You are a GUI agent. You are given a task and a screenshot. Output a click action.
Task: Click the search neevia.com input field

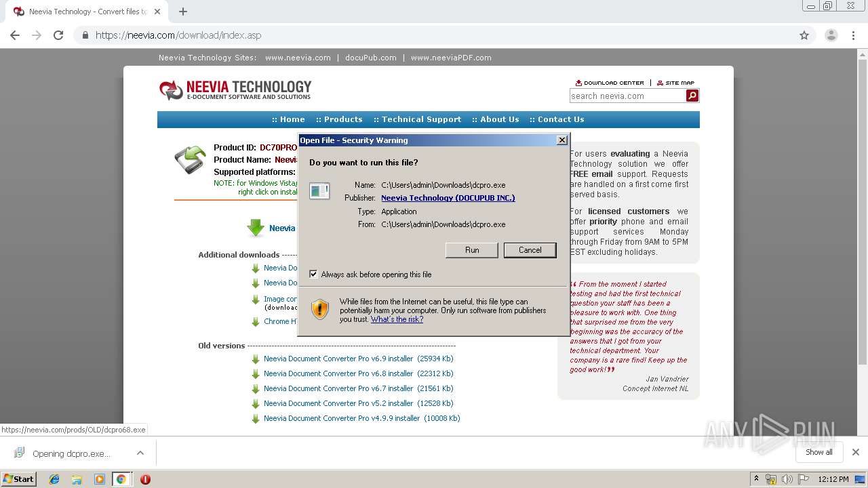(x=627, y=96)
